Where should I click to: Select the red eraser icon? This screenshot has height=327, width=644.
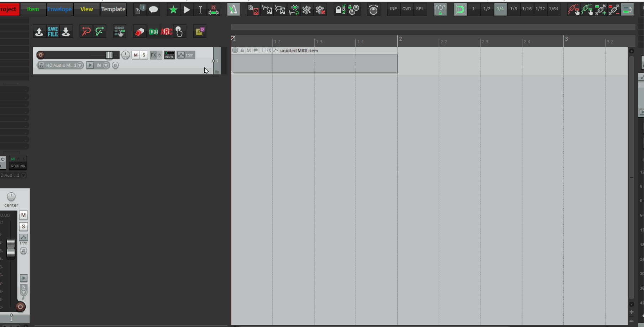140,32
